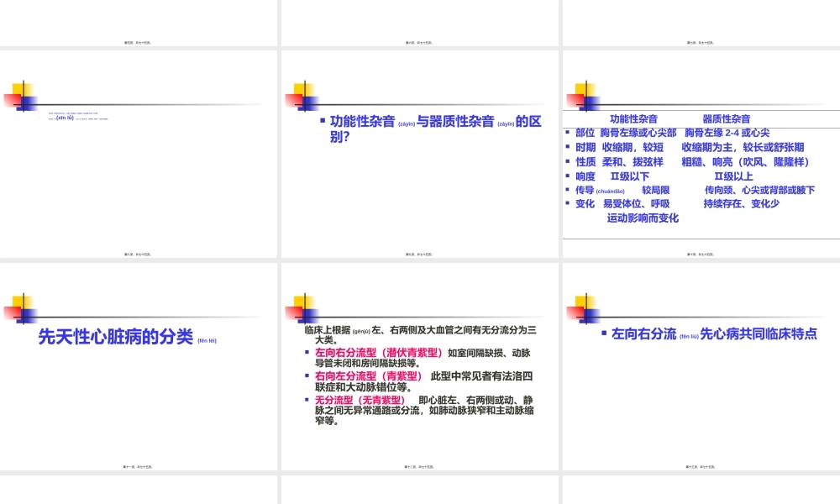The height and width of the screenshot is (504, 840).
Task: Click the bullet marker next to 传导
Action: click(x=568, y=191)
